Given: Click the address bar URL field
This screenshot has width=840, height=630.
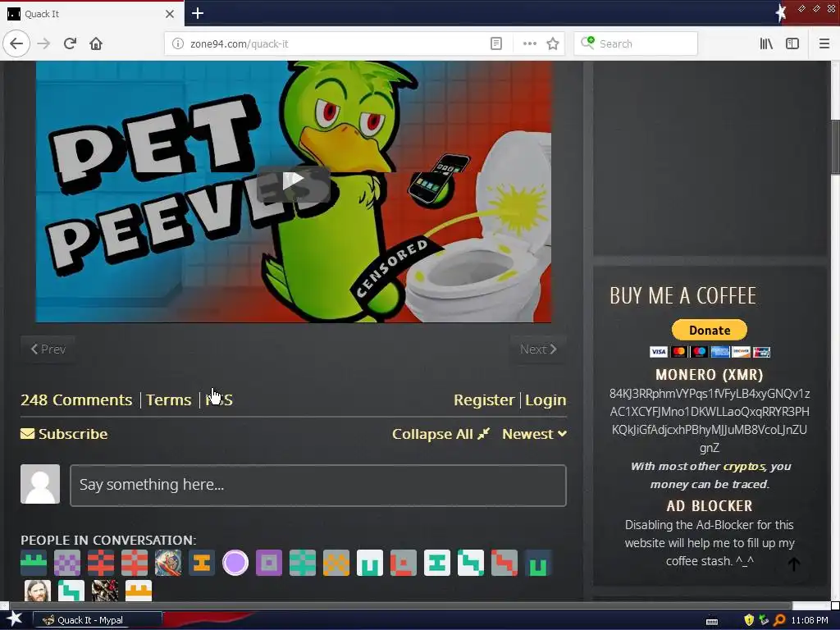Looking at the screenshot, I should (337, 43).
